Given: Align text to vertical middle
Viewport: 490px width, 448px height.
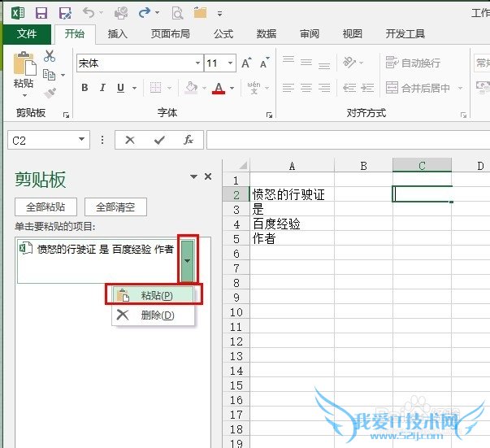Looking at the screenshot, I should 306,63.
